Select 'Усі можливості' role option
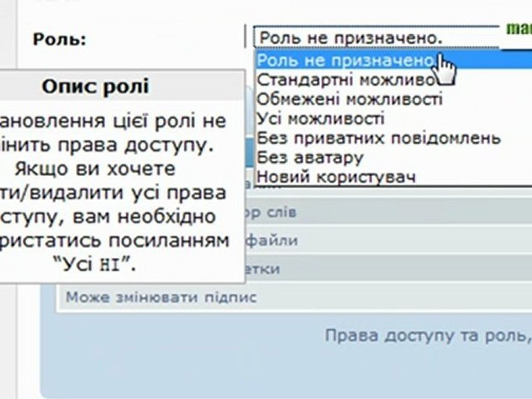The height and width of the screenshot is (399, 532). click(x=394, y=119)
